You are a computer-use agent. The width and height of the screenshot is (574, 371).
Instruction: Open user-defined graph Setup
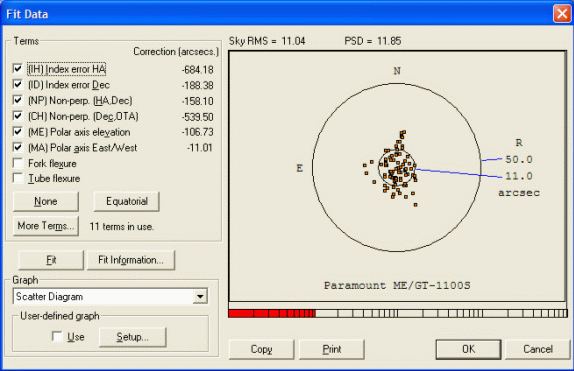point(133,337)
